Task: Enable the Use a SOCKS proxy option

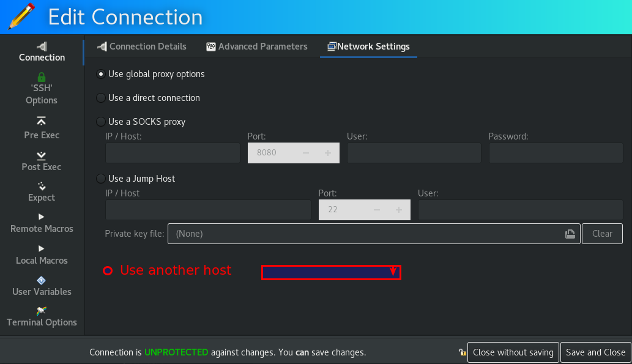Action: (x=100, y=122)
